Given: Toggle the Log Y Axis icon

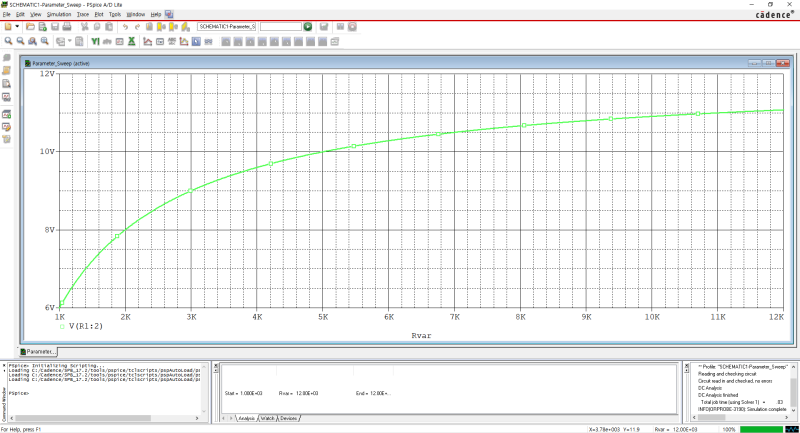Looking at the screenshot, I should click(95, 41).
